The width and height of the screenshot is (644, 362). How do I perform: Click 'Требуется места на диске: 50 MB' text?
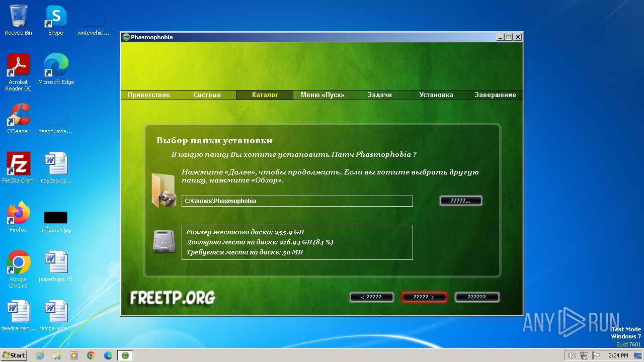245,252
